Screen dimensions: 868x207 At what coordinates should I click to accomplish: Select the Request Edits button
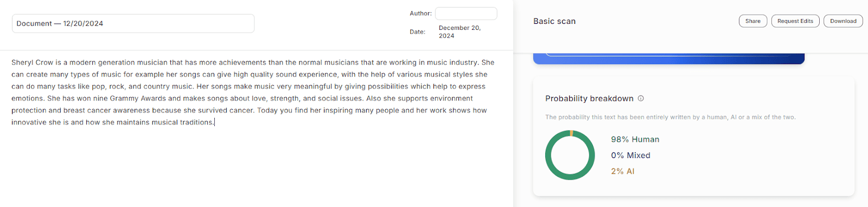tap(795, 21)
